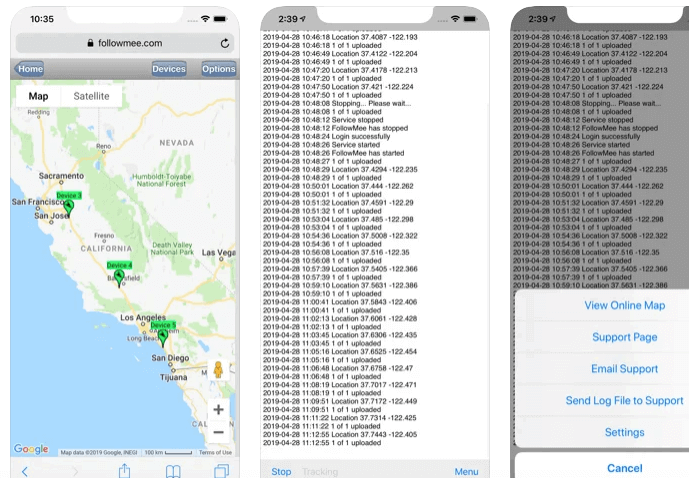Open the Devices list
Image resolution: width=689 pixels, height=478 pixels.
pyautogui.click(x=169, y=69)
